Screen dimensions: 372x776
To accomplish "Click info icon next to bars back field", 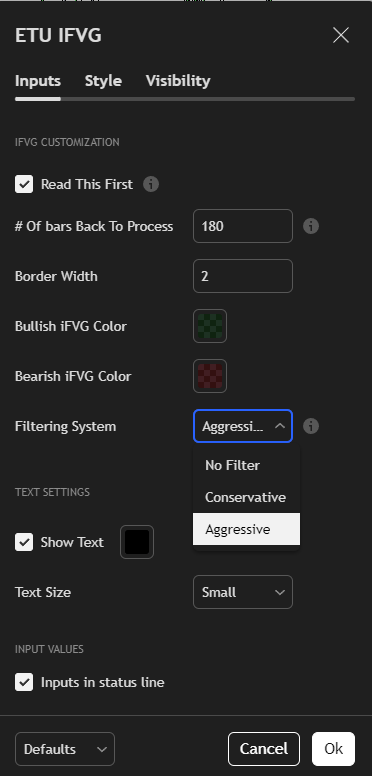I will click(x=311, y=226).
